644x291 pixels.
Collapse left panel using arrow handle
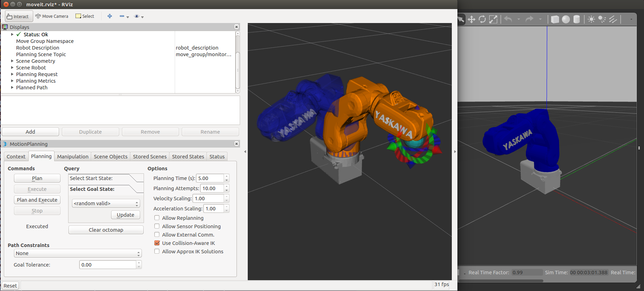pyautogui.click(x=245, y=151)
